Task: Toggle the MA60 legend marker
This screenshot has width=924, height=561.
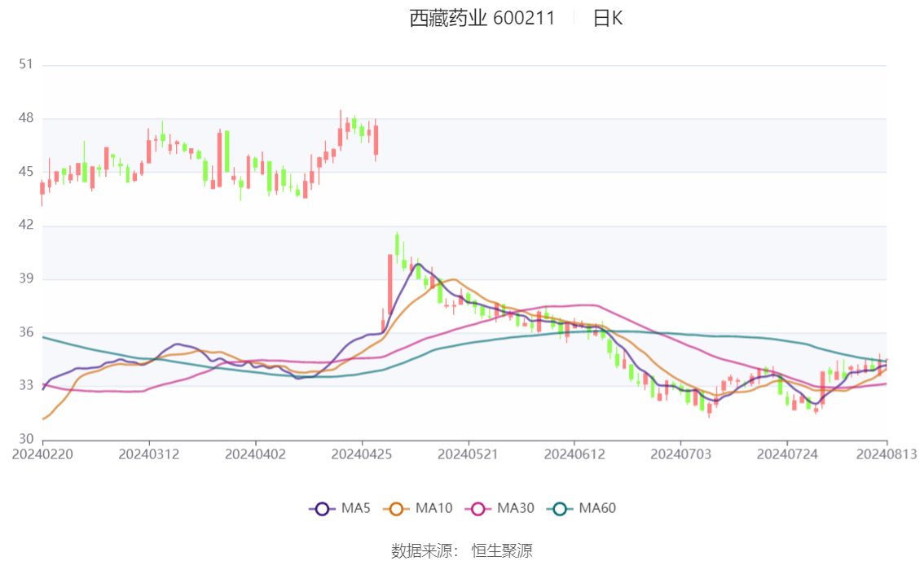Action: click(560, 509)
